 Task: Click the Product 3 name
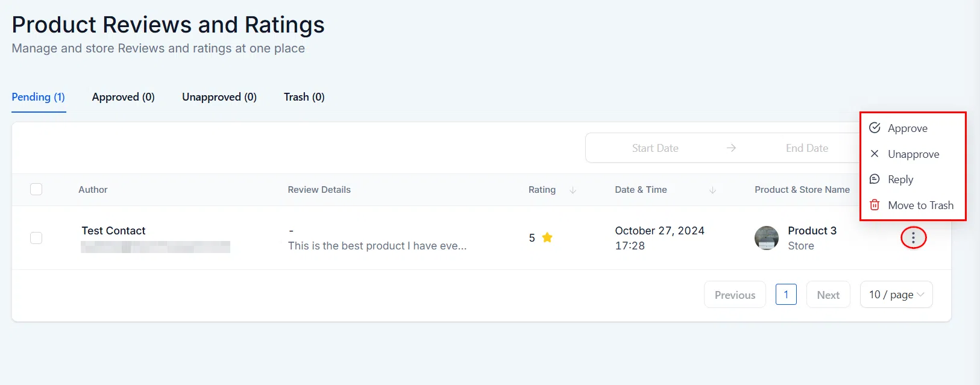point(812,231)
